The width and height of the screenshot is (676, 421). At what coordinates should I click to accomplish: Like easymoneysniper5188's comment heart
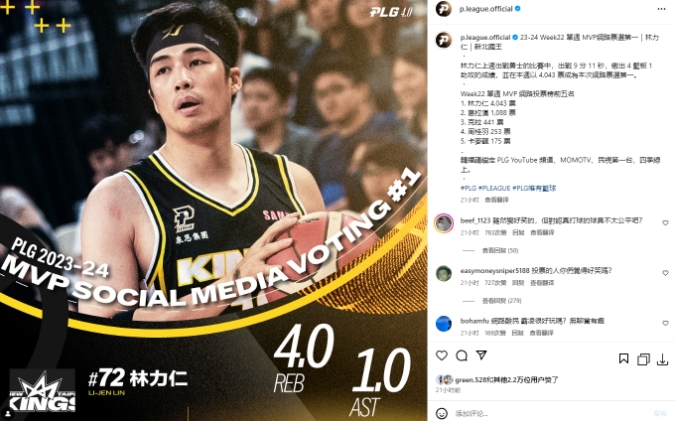(665, 273)
